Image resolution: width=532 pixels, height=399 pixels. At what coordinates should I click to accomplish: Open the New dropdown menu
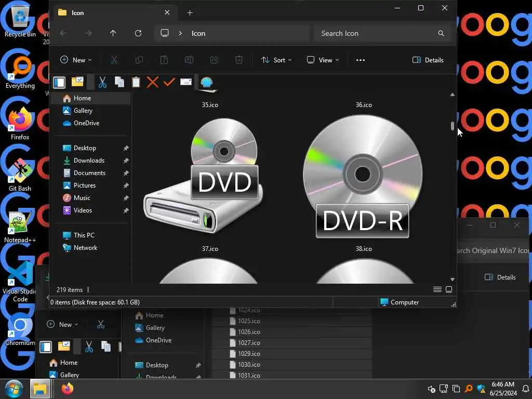pyautogui.click(x=76, y=60)
